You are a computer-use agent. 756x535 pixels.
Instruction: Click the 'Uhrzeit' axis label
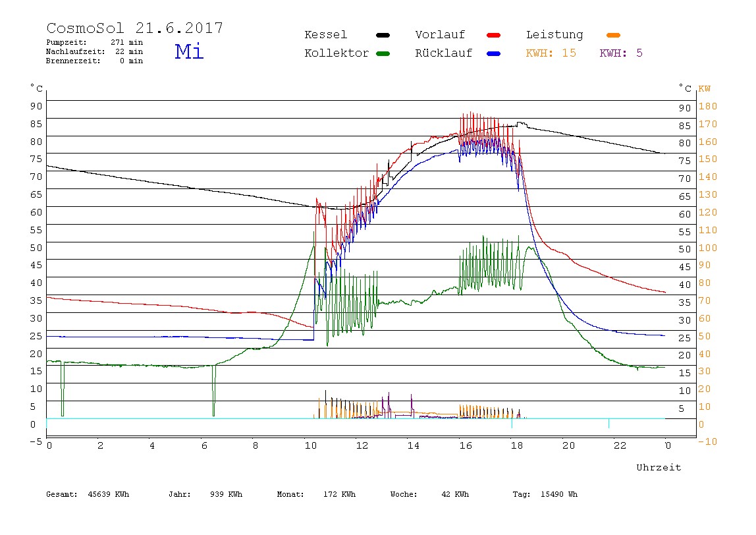[x=659, y=467]
